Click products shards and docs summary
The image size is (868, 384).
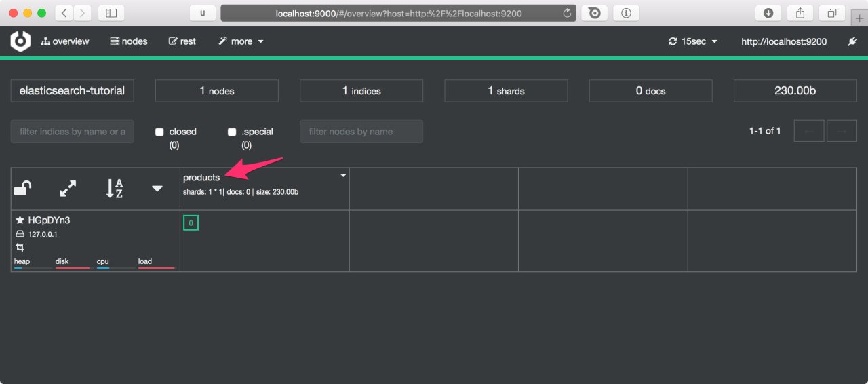pyautogui.click(x=241, y=192)
